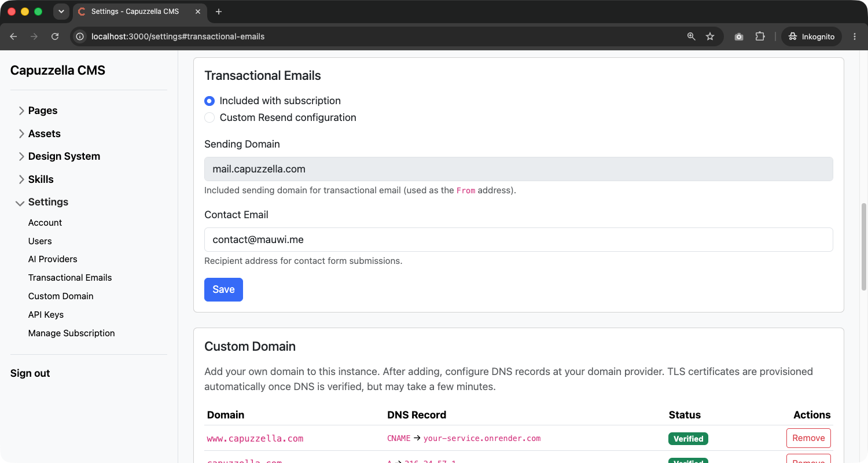The width and height of the screenshot is (868, 463).
Task: Click the Sending Domain field
Action: click(x=518, y=169)
